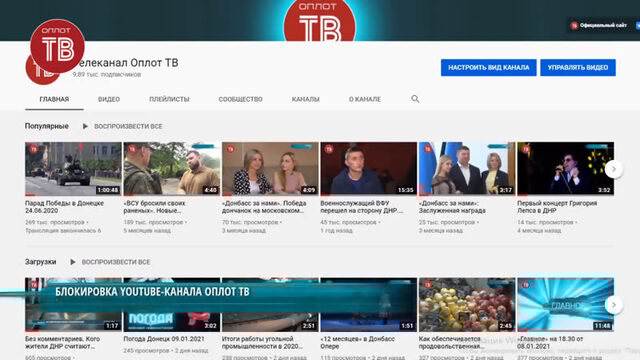Open the 3:17 award video thumbnail
640x360 pixels.
(467, 169)
